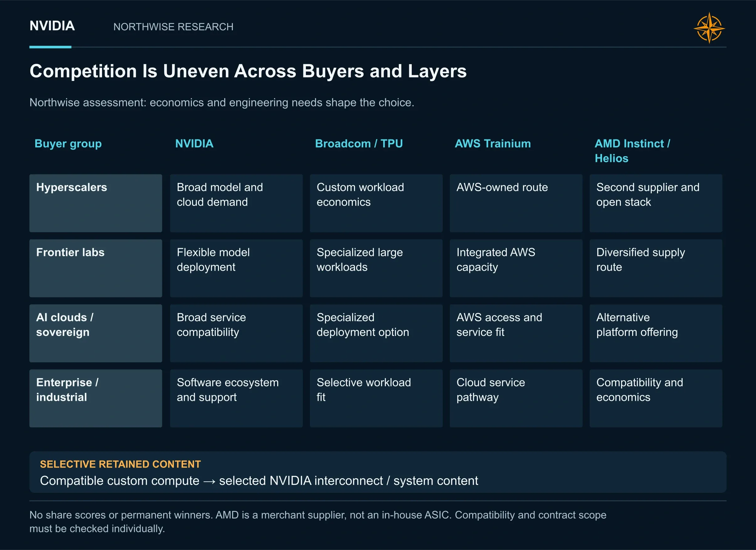This screenshot has height=550, width=756.
Task: Click the NVIDIA column header
Action: 194,144
